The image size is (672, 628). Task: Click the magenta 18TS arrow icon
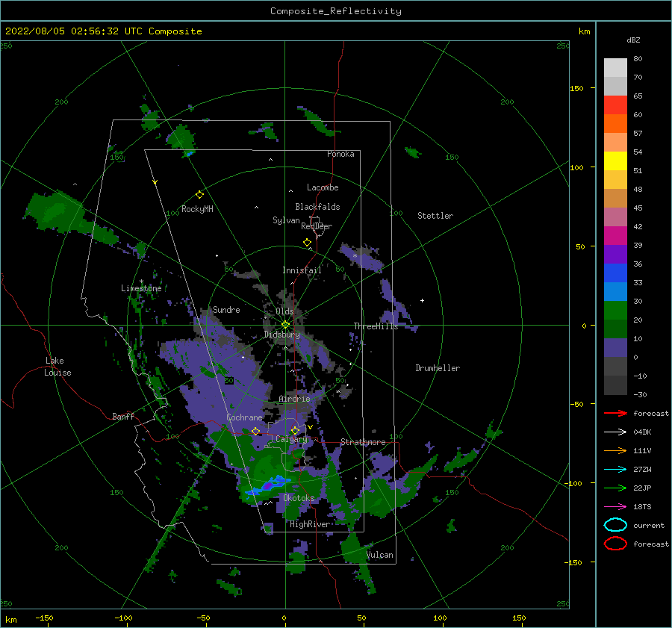pos(615,507)
